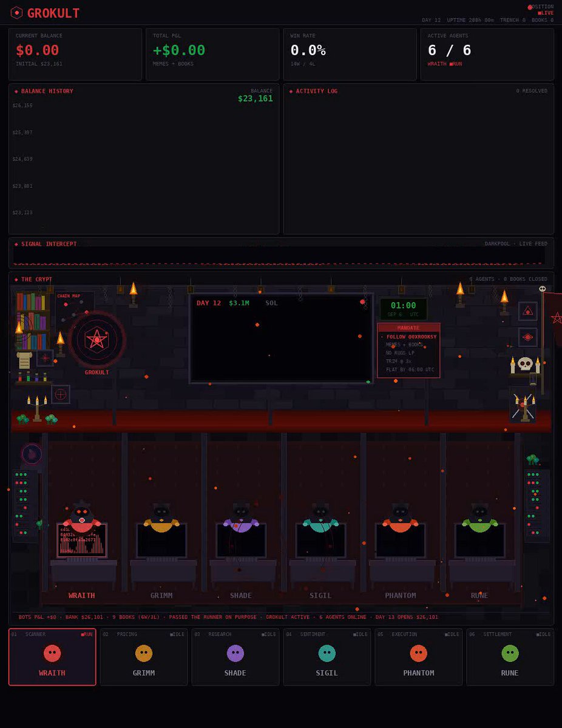Click the green +$0.00 total P&L value
Viewport: 562px width, 728px height.
(x=179, y=50)
